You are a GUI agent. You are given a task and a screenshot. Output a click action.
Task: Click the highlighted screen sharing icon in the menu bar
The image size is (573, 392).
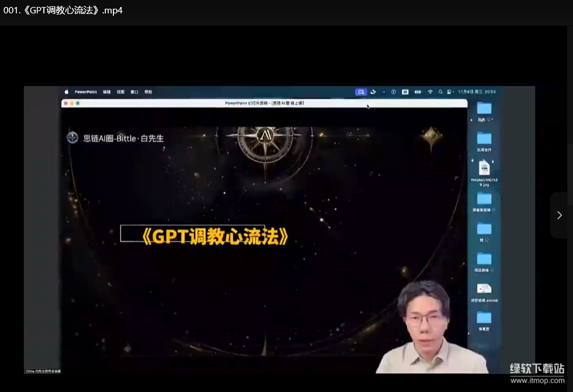click(361, 92)
